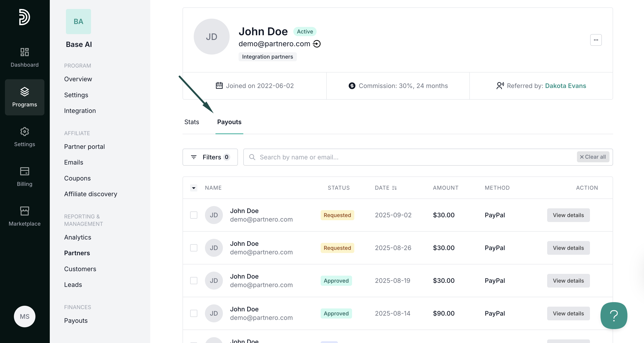
Task: Expand the select-all dropdown in table header
Action: pyautogui.click(x=194, y=188)
